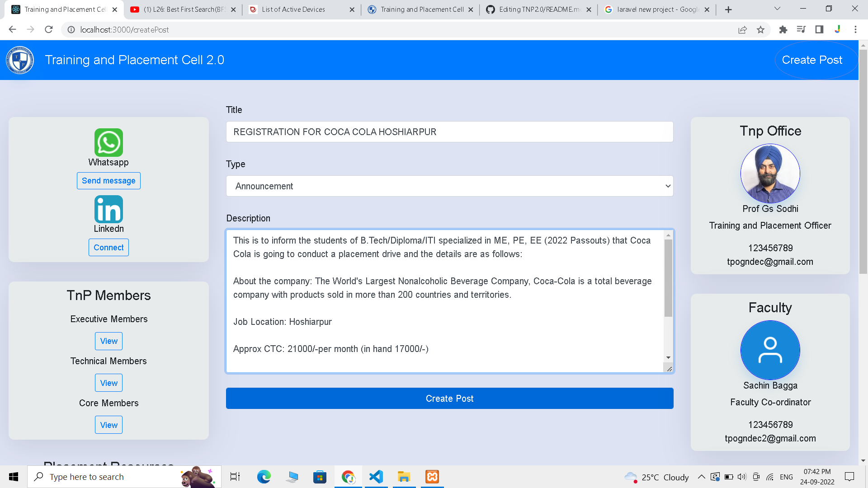This screenshot has width=868, height=488.
Task: Switch to the List of Active Devices tab
Action: [x=294, y=9]
